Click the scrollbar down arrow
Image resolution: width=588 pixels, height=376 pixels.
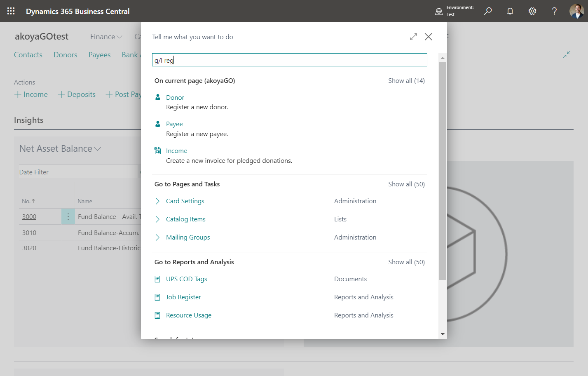pos(443,334)
